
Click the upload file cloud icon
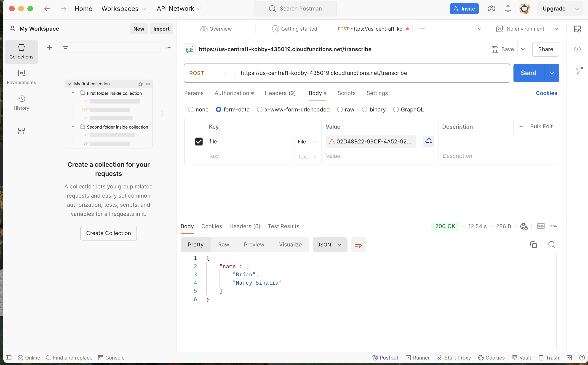click(429, 141)
